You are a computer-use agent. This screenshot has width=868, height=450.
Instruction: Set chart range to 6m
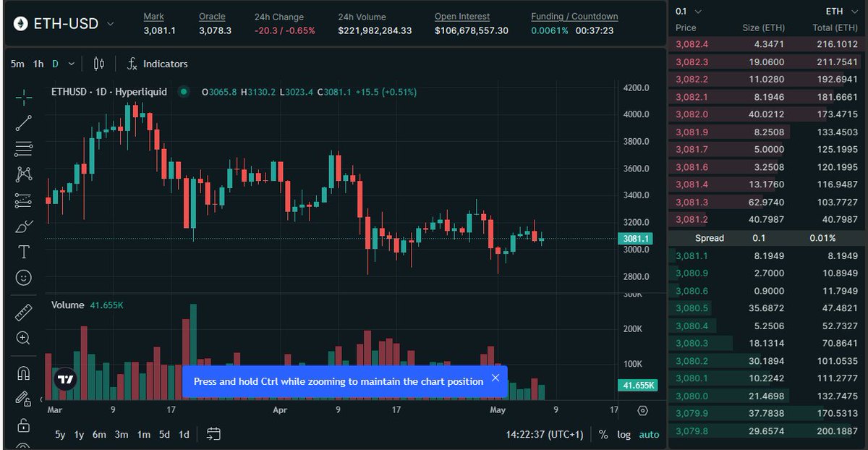(x=99, y=435)
